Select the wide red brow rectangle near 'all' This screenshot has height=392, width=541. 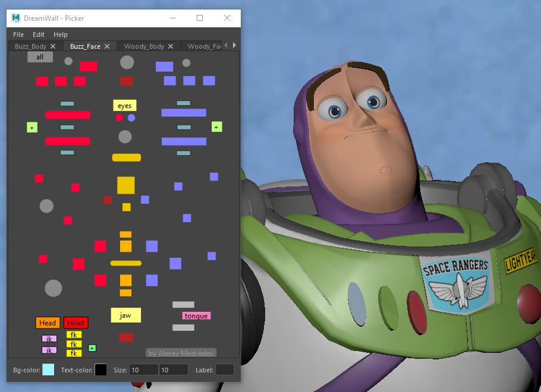pyautogui.click(x=89, y=66)
